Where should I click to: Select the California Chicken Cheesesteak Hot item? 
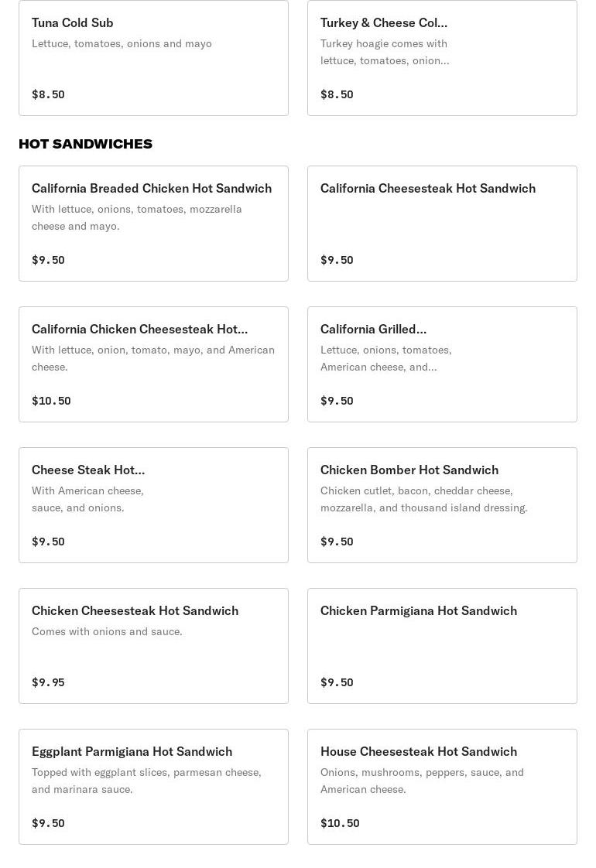pos(139,330)
